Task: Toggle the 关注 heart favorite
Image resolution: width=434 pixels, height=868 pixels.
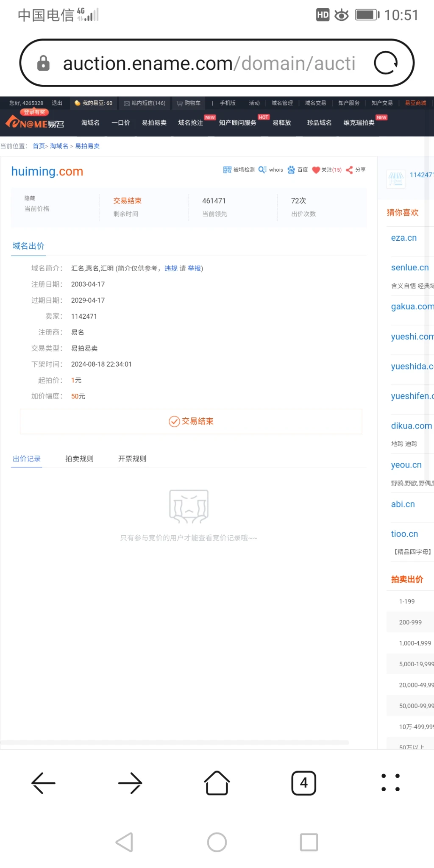Action: click(316, 170)
